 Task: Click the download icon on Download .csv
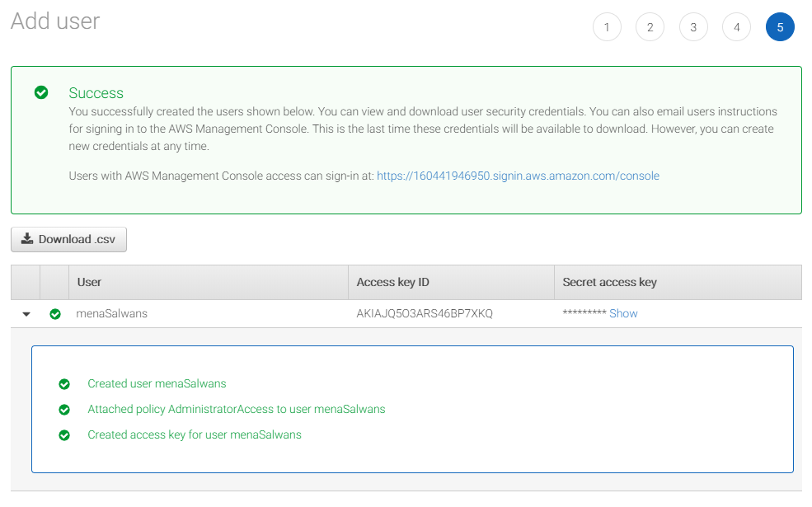(27, 239)
